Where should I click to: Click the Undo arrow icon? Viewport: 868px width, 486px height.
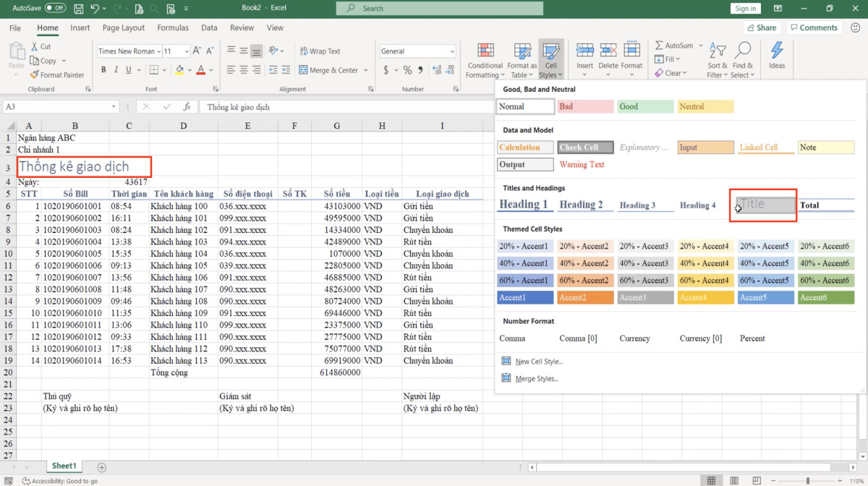[95, 9]
